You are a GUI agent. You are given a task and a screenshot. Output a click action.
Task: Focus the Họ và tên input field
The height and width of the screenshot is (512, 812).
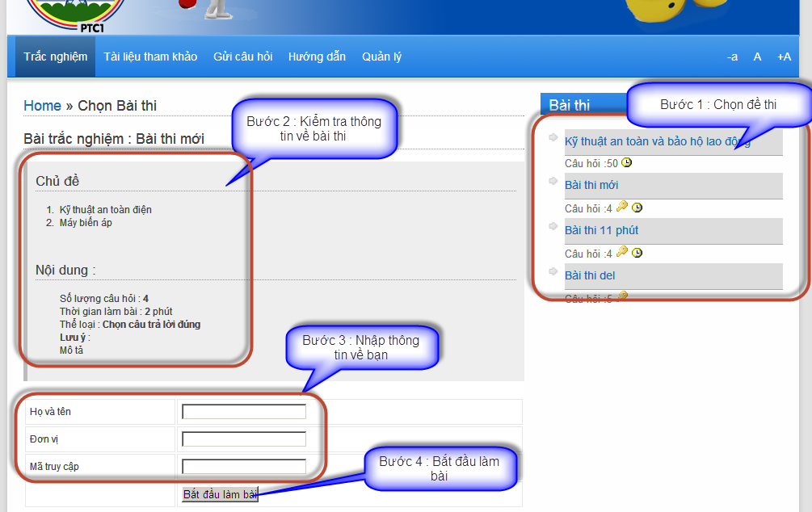point(244,412)
